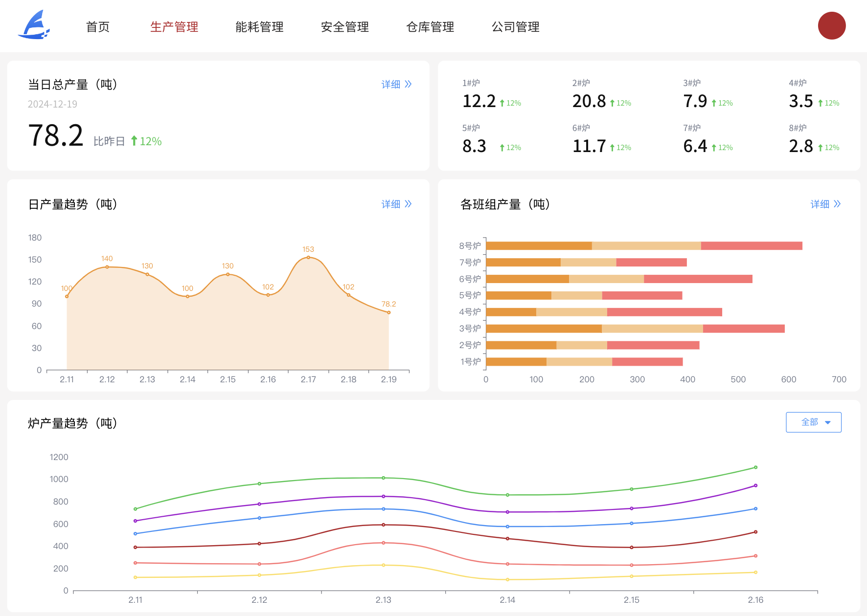Go to 安全管理 section
The image size is (867, 616).
point(344,27)
